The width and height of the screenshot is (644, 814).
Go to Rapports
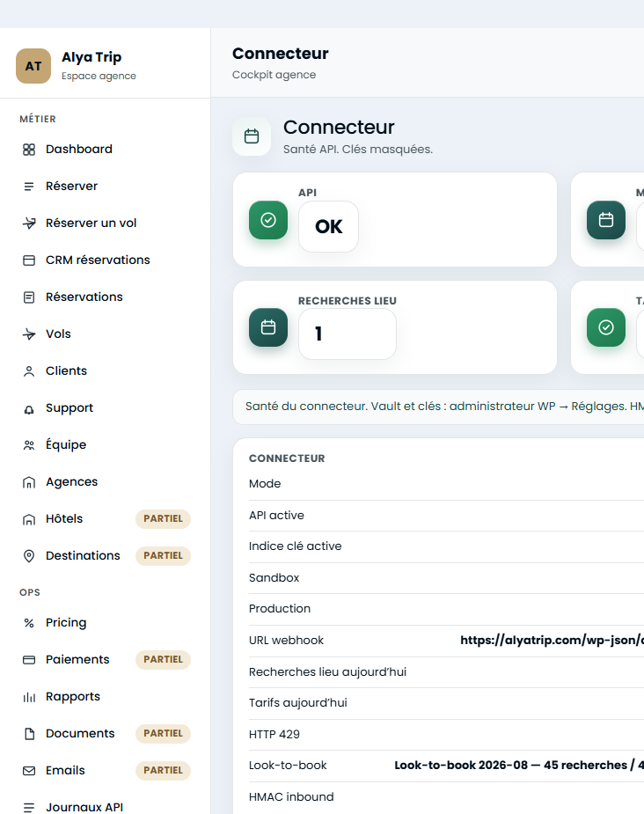click(106, 697)
